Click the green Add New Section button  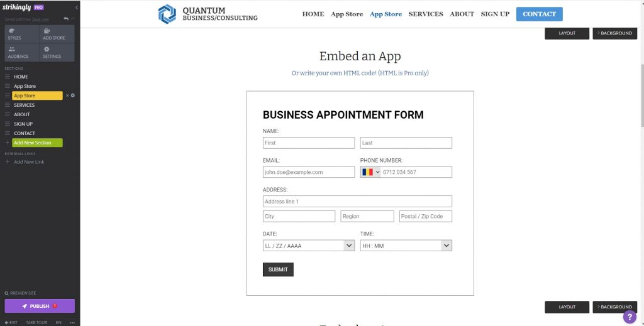click(37, 143)
